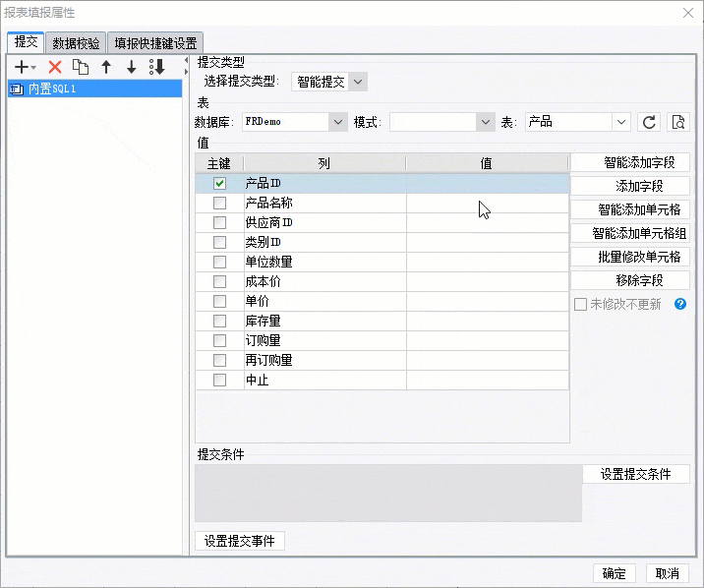Viewport: 704px width, 588px height.
Task: Click the 设置提交条件 button
Action: coord(636,474)
